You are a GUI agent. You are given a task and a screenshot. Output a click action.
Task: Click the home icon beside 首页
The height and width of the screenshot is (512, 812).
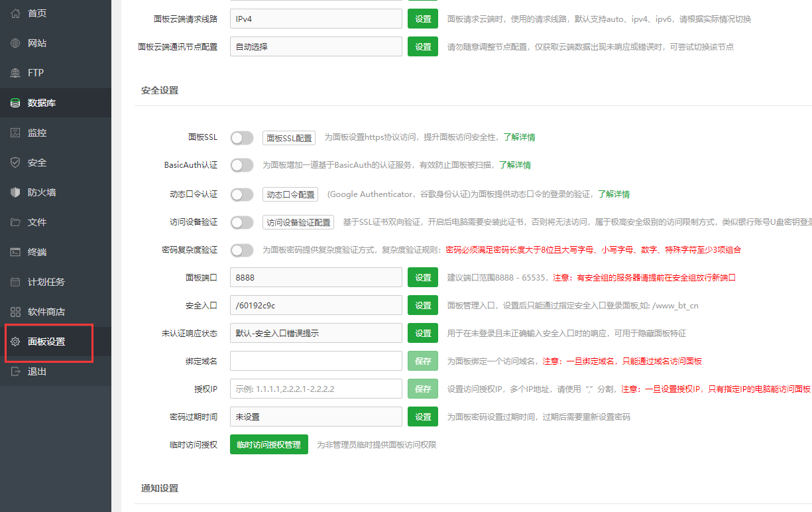15,13
